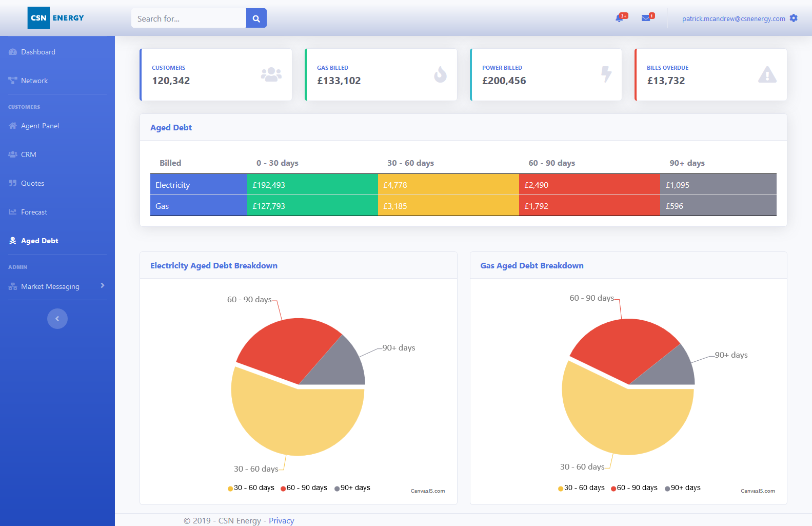Screen dimensions: 812x526
Task: Go to Dashboard in the sidebar
Action: click(38, 52)
